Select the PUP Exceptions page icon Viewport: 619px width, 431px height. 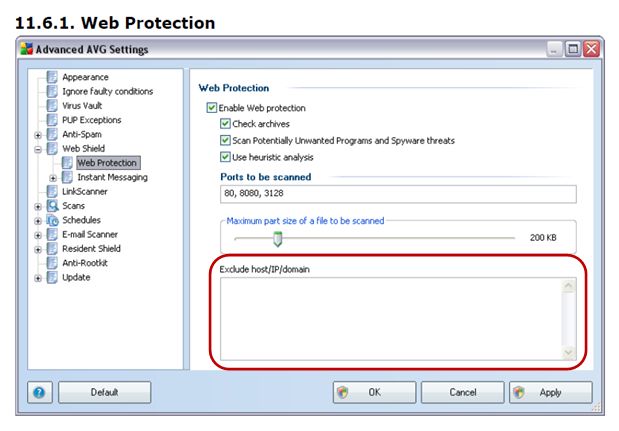tap(52, 120)
